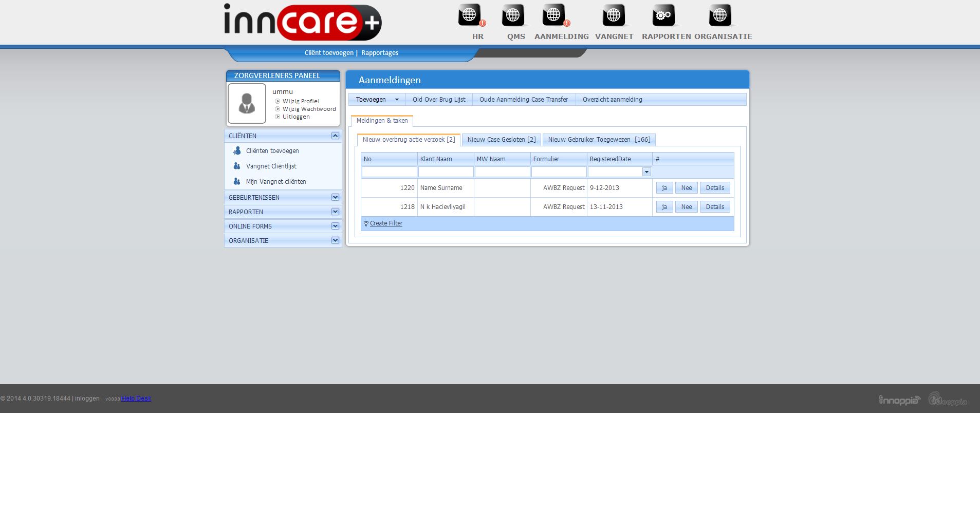This screenshot has width=980, height=513.
Task: Open the Toevoegen dropdown menu
Action: coord(377,100)
